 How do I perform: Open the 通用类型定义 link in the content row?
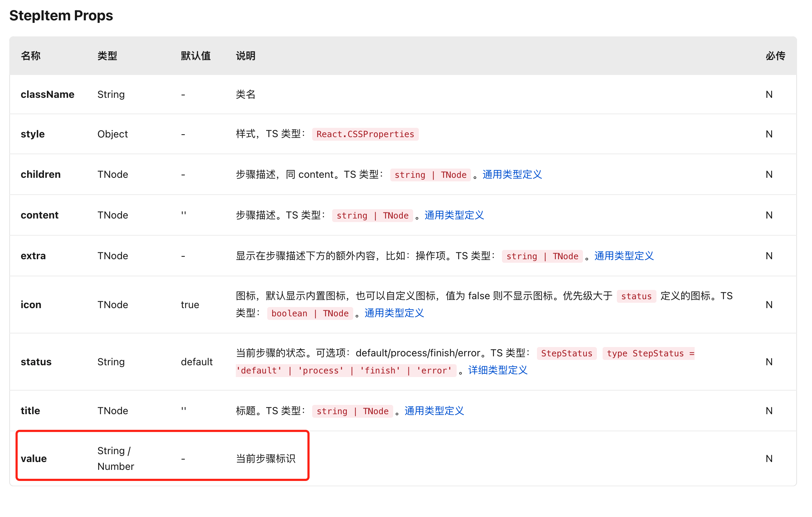click(x=454, y=215)
